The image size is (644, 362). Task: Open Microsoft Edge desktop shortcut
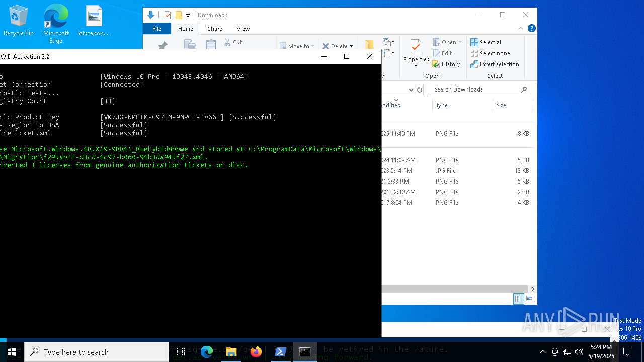point(56,24)
